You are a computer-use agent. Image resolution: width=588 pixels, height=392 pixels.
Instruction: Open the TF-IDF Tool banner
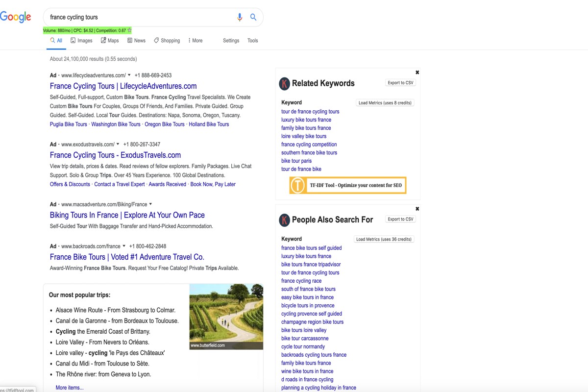[348, 185]
